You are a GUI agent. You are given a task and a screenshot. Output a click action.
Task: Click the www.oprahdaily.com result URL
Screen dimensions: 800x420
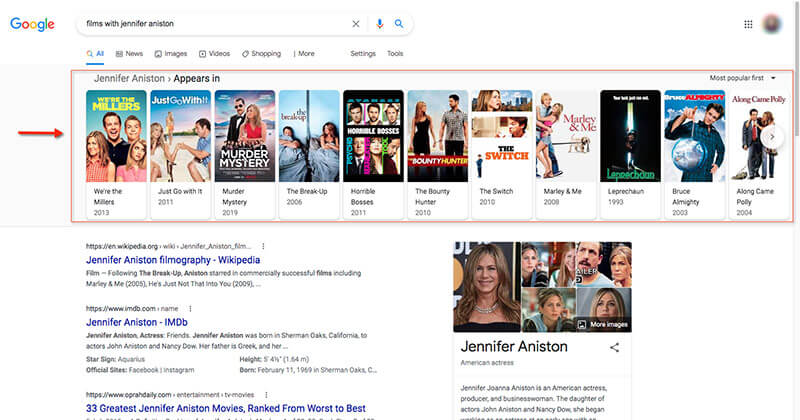point(170,394)
